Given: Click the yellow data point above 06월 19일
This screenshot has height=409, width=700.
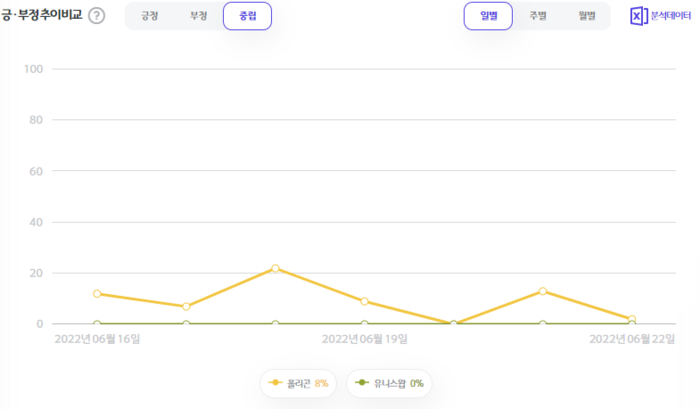Looking at the screenshot, I should 364,301.
